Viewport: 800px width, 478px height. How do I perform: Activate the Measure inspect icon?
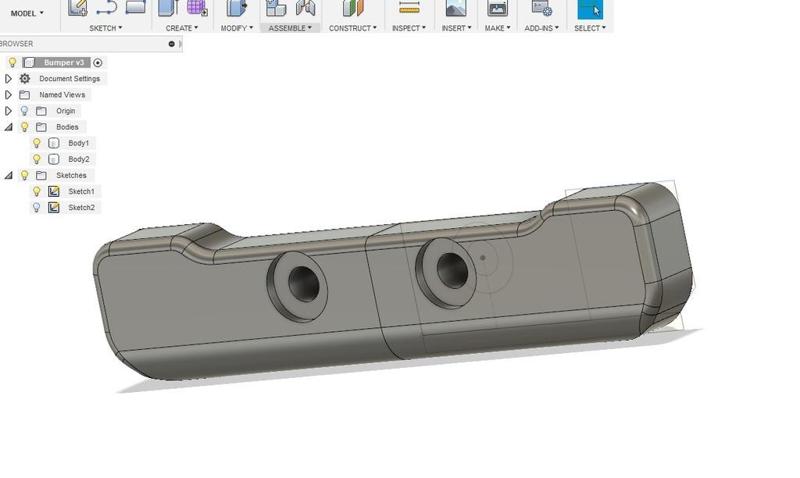pyautogui.click(x=409, y=7)
